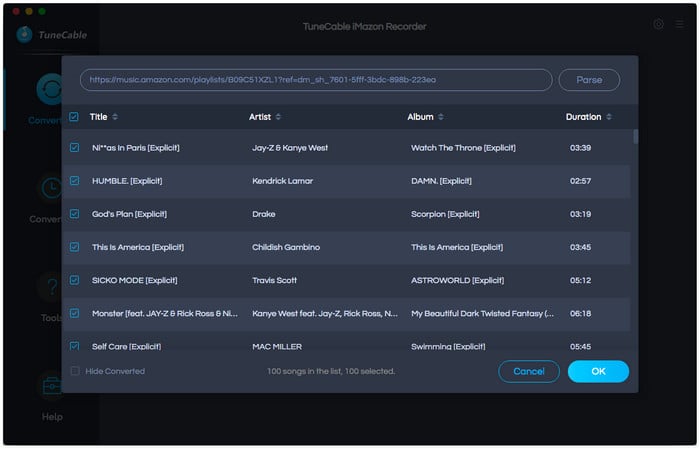Viewport: 700px width, 449px height.
Task: Select the Drake artist cell
Action: click(x=263, y=214)
